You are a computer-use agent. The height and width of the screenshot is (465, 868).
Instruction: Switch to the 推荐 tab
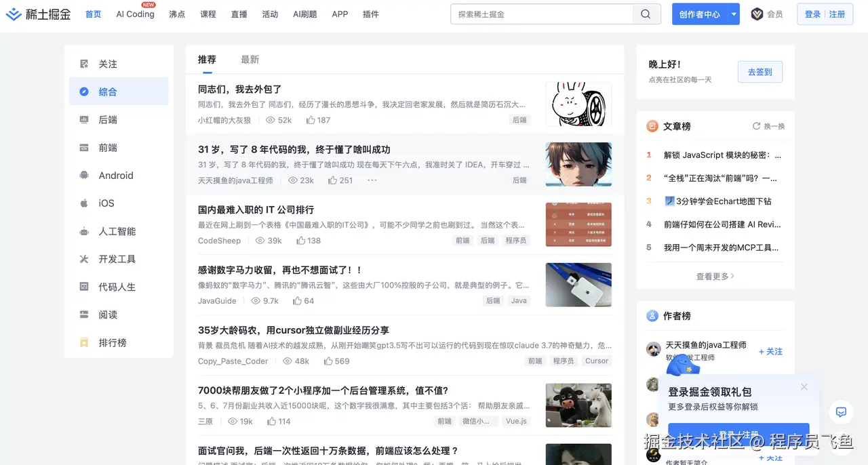(x=207, y=60)
